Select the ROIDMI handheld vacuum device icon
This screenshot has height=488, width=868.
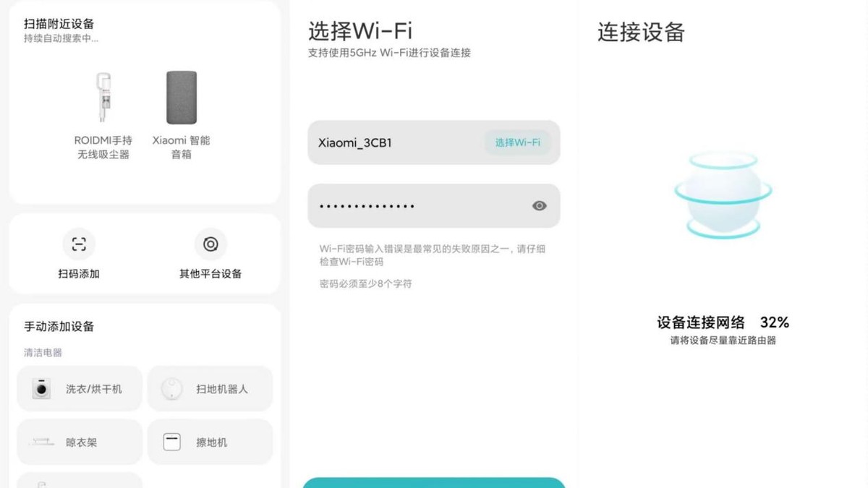coord(104,98)
